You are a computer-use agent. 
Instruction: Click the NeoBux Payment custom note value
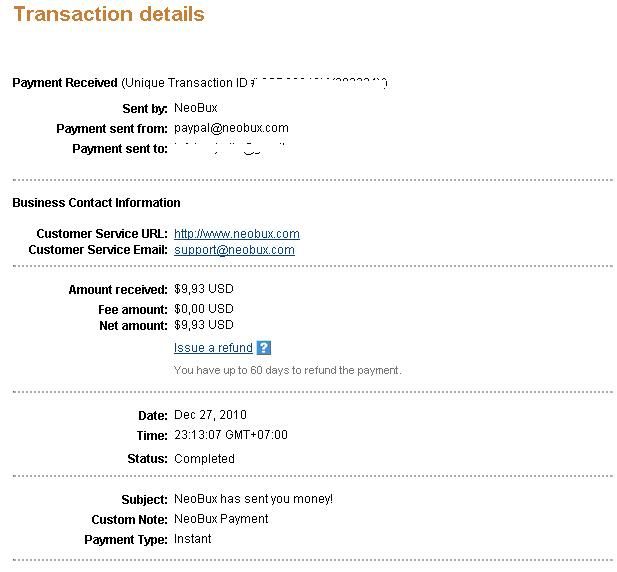click(221, 519)
